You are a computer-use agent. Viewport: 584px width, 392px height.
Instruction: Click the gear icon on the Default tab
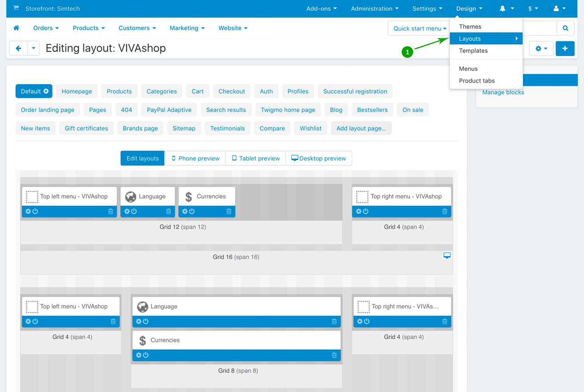[x=46, y=91]
